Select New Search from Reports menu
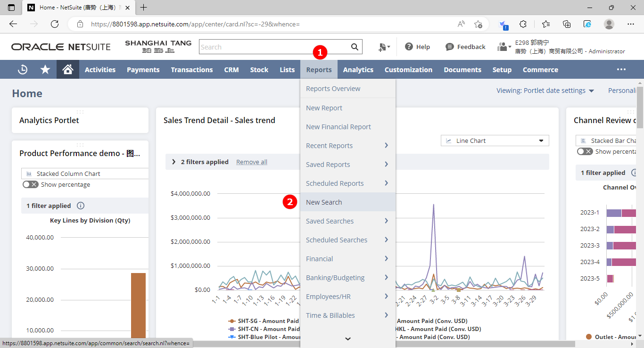Viewport: 644px width, 348px height. click(348, 202)
